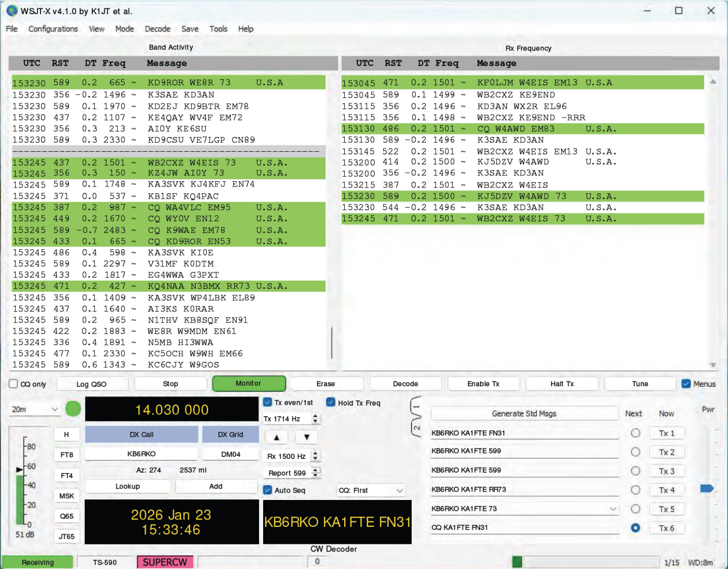This screenshot has height=569, width=728.
Task: Open the Configurations menu
Action: [53, 29]
